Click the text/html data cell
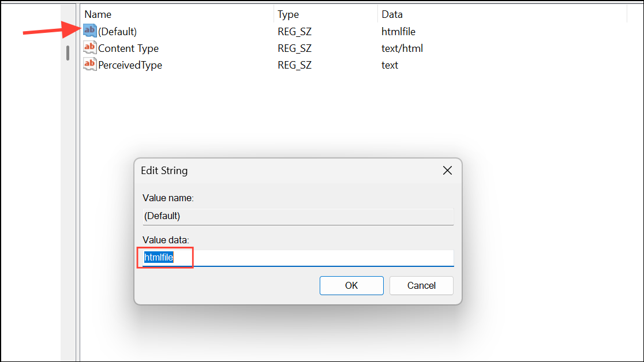This screenshot has height=362, width=644. click(x=402, y=48)
